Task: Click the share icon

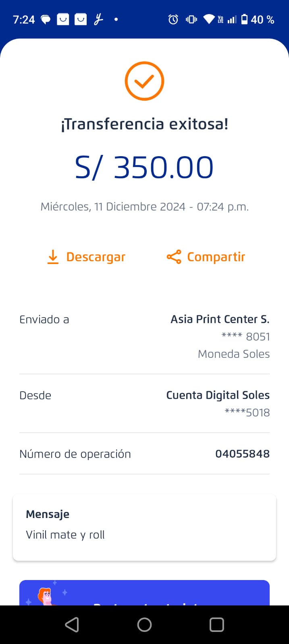Action: point(174,257)
